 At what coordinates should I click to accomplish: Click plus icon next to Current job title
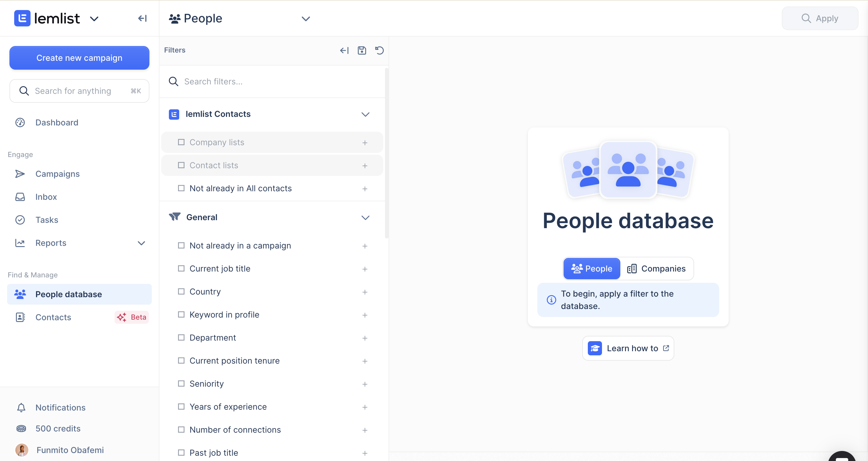tap(365, 269)
